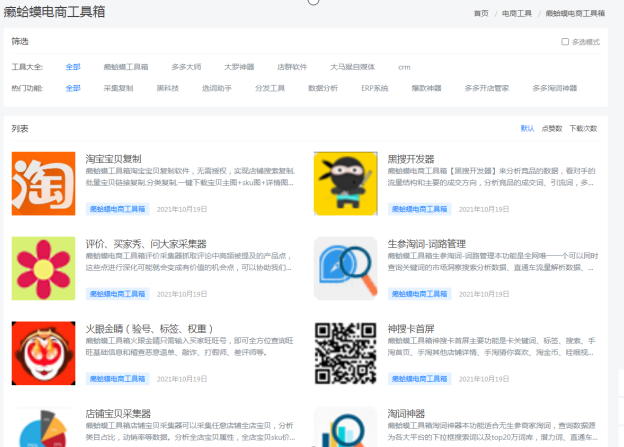Open the 生参淘词 magnifier compass icon
The image size is (624, 447).
(x=345, y=268)
